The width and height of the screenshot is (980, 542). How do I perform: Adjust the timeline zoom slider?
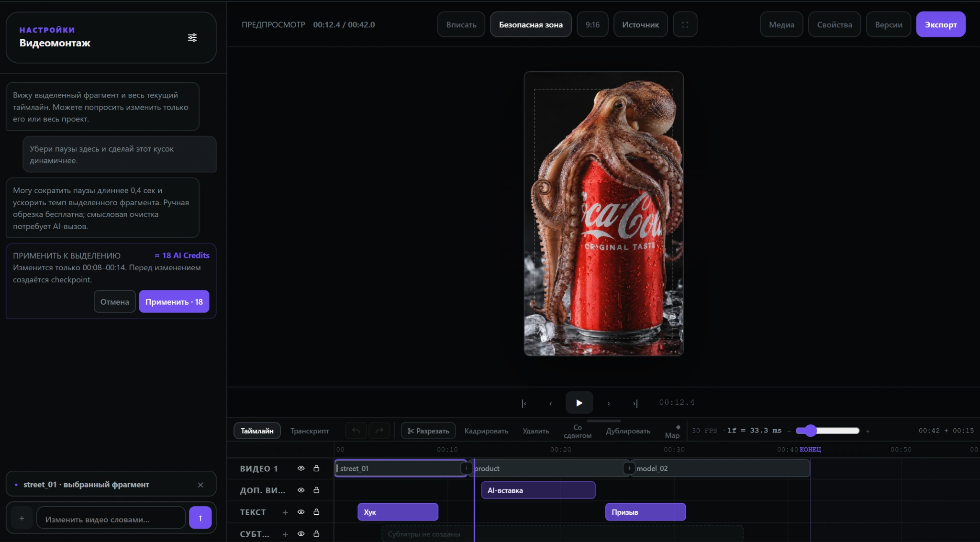(827, 431)
